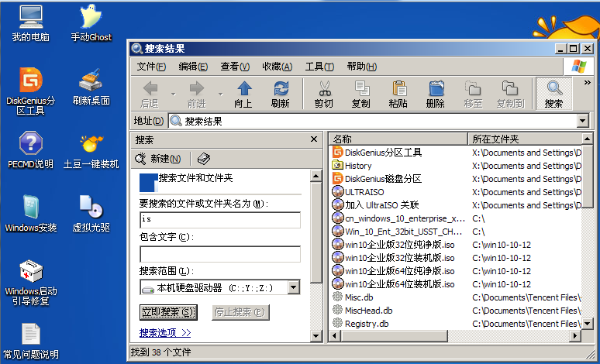Open PECMD说明 help icon
600x364 pixels.
click(30, 150)
